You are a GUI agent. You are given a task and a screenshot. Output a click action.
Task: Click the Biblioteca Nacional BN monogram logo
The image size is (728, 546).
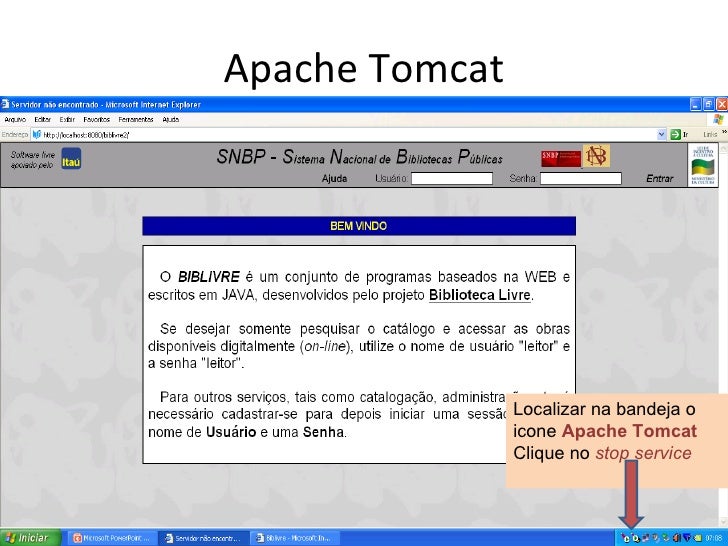[x=597, y=156]
